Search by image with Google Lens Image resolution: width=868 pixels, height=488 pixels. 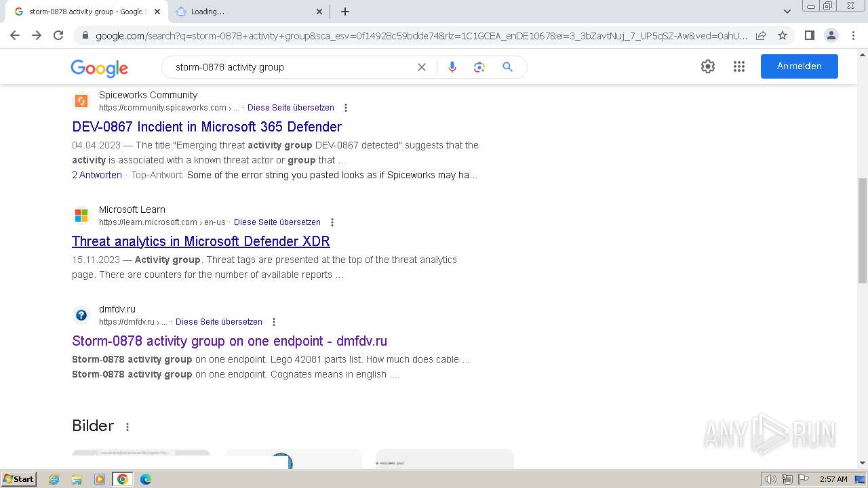pyautogui.click(x=479, y=67)
